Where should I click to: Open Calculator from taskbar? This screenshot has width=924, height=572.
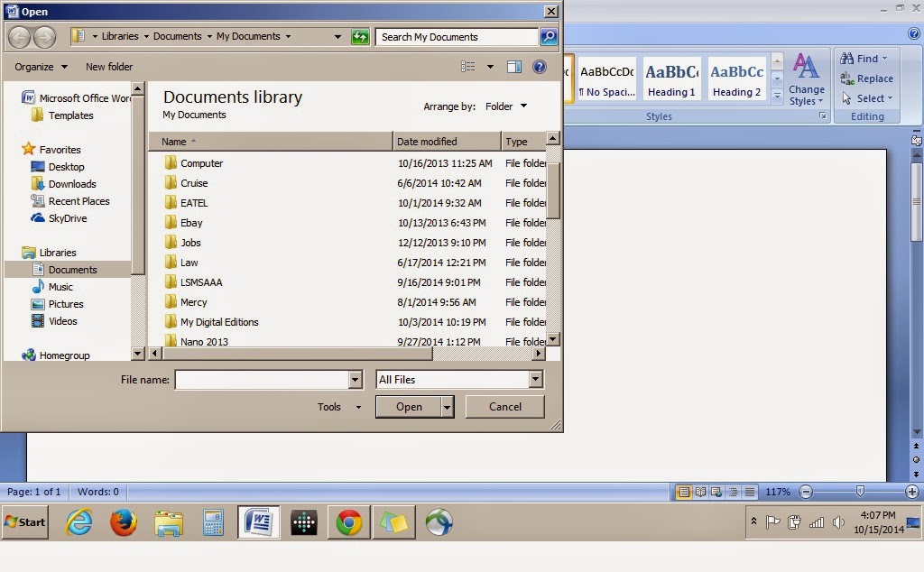pos(213,522)
